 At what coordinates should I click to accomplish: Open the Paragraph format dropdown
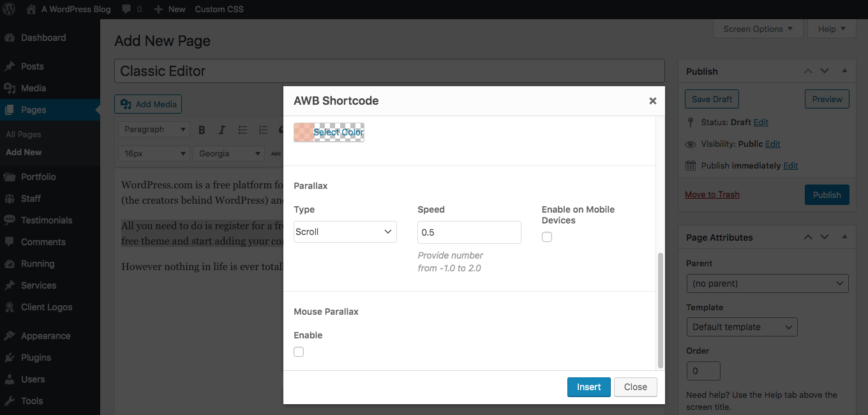pos(154,130)
